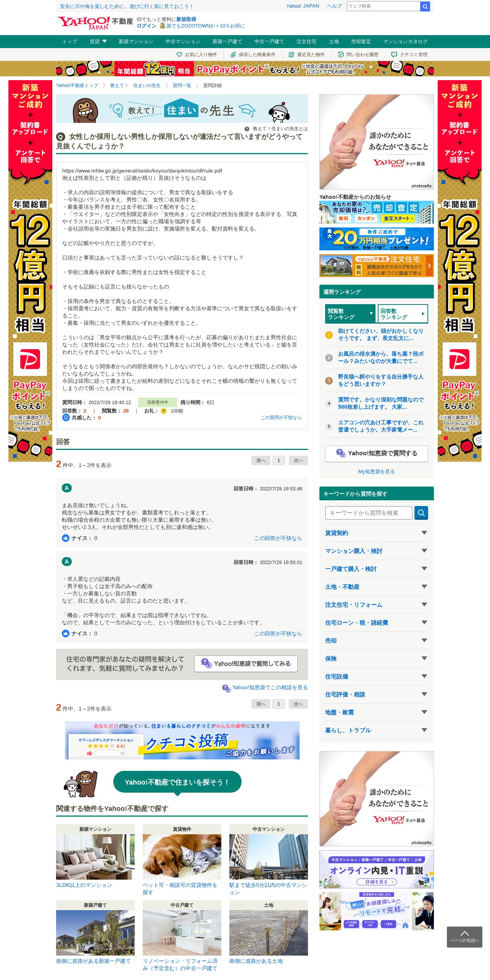The image size is (490, 980).
Task: Switch to 回答数ランキング tab
Action: click(403, 314)
